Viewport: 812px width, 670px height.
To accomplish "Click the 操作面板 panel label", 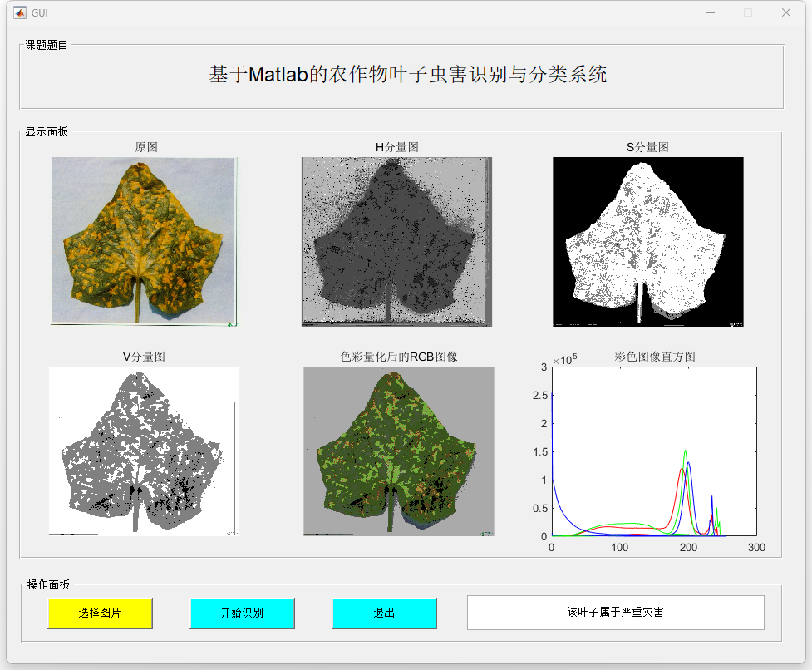I will click(x=48, y=584).
